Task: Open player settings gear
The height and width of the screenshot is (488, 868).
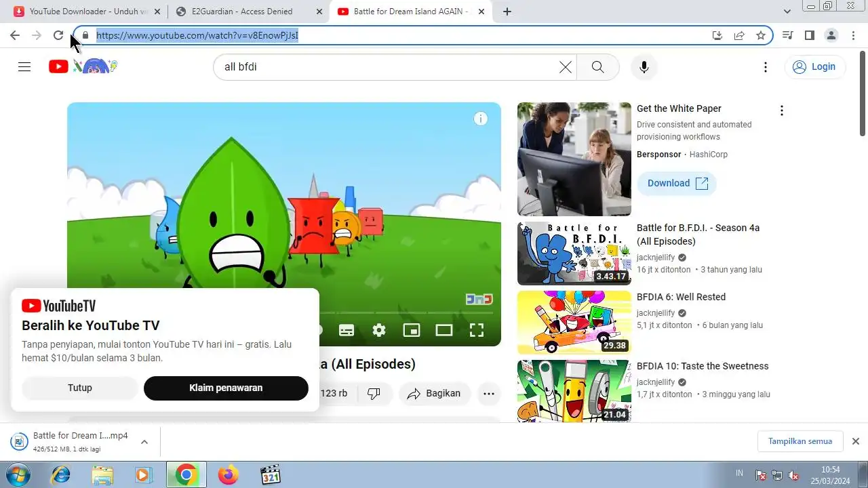Action: 379,330
